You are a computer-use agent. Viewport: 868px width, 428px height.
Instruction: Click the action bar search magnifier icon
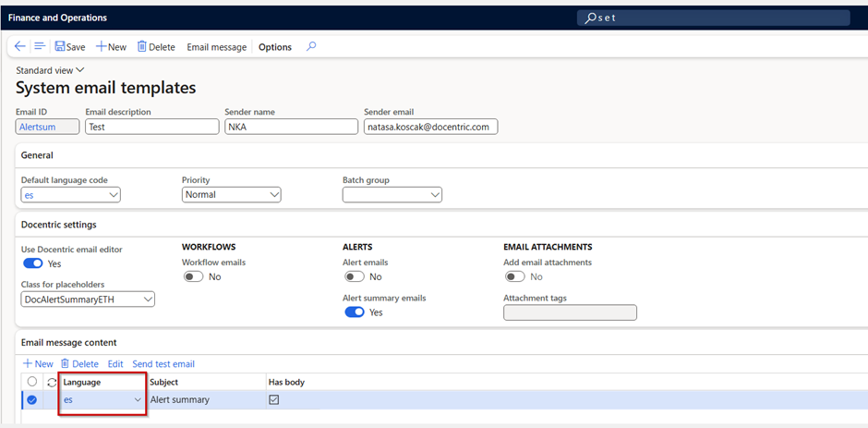click(311, 46)
